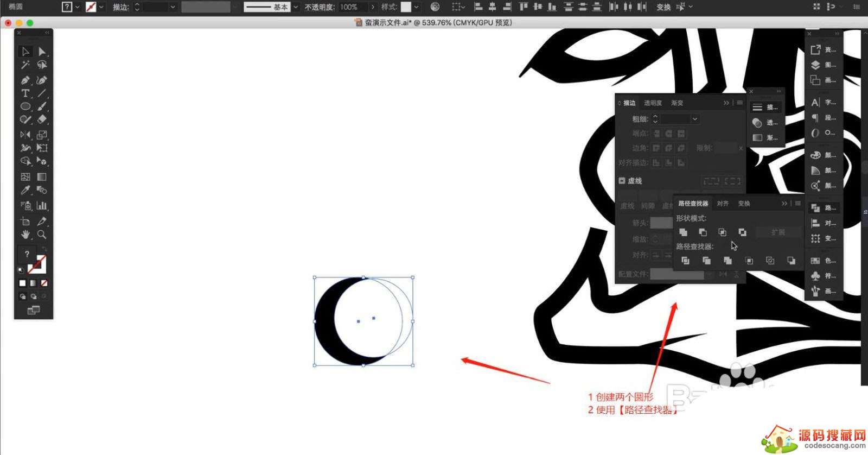Click the Unite shape mode icon
The height and width of the screenshot is (455, 868).
pyautogui.click(x=683, y=232)
